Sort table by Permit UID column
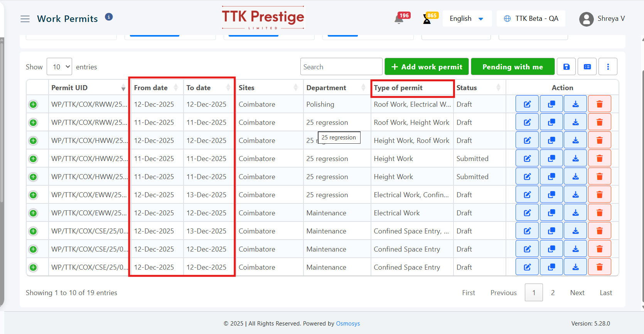Screen dimensions: 644x334 [x=88, y=88]
